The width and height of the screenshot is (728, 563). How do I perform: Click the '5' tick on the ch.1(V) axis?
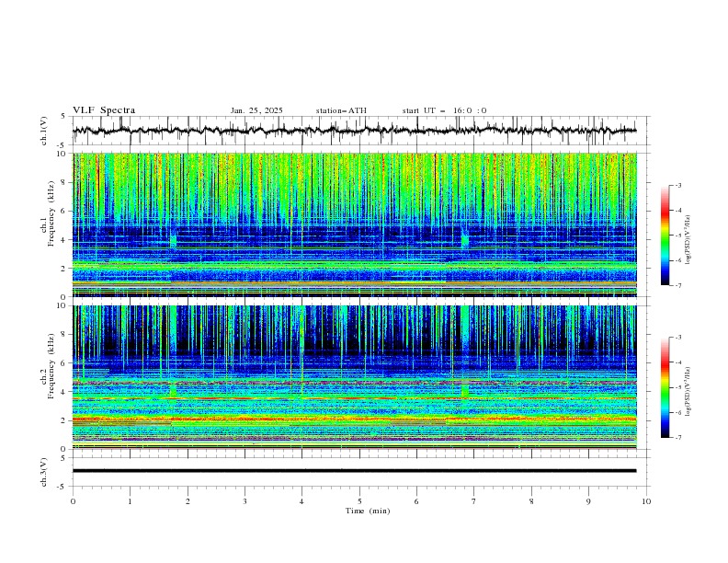(63, 117)
